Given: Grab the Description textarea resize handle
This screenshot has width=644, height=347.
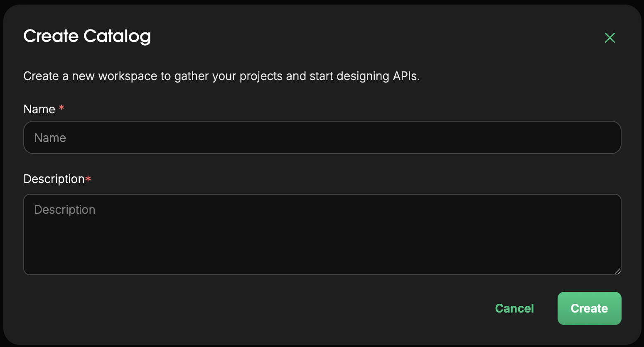Looking at the screenshot, I should (617, 271).
